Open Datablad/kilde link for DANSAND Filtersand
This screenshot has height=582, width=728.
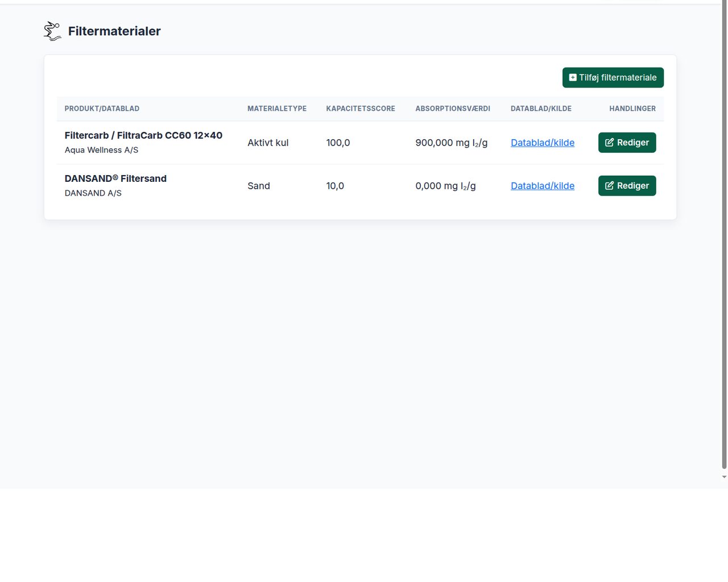pyautogui.click(x=543, y=186)
